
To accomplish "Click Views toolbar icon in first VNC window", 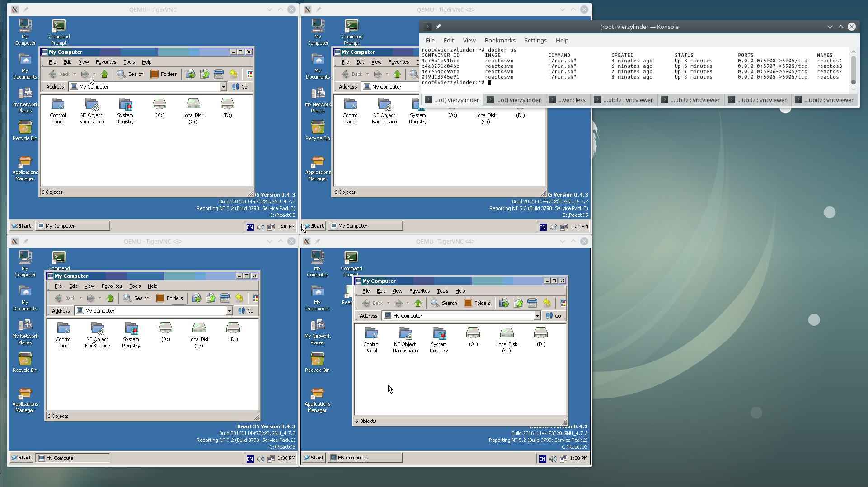I will 250,74.
